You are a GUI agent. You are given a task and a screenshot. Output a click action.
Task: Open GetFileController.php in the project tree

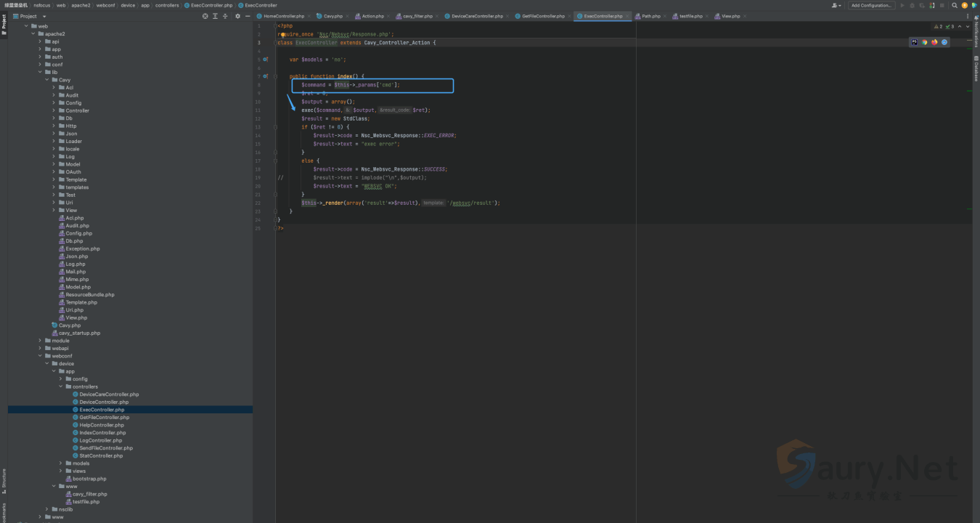coord(104,418)
